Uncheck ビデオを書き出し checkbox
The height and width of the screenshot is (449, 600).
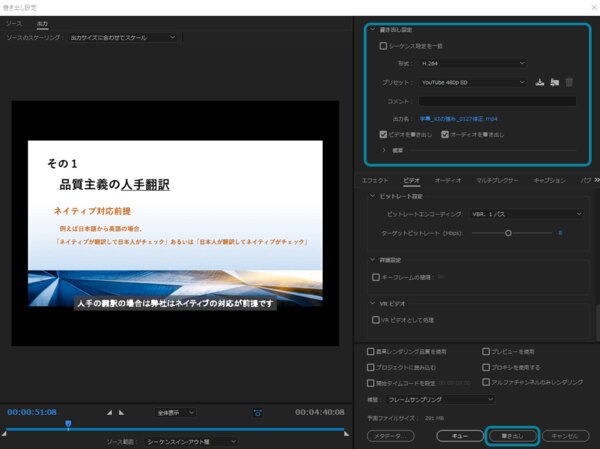click(383, 134)
